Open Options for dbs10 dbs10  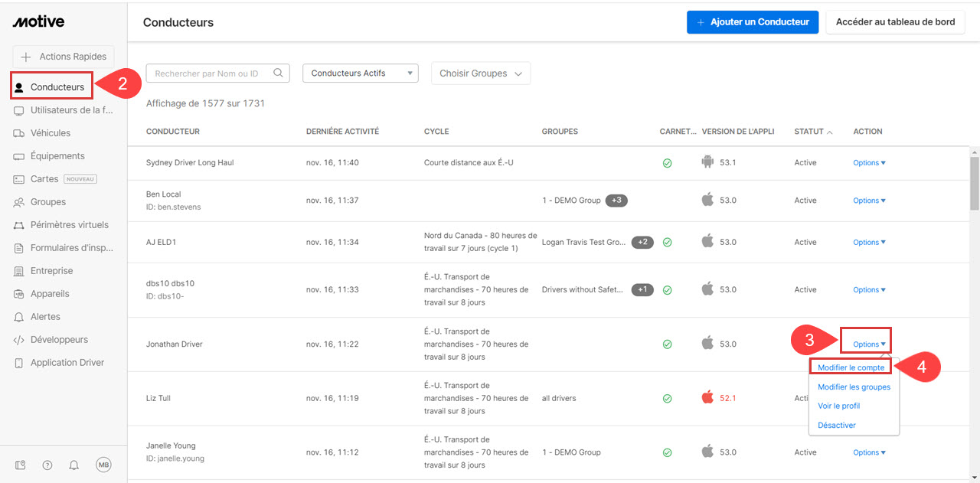point(869,290)
